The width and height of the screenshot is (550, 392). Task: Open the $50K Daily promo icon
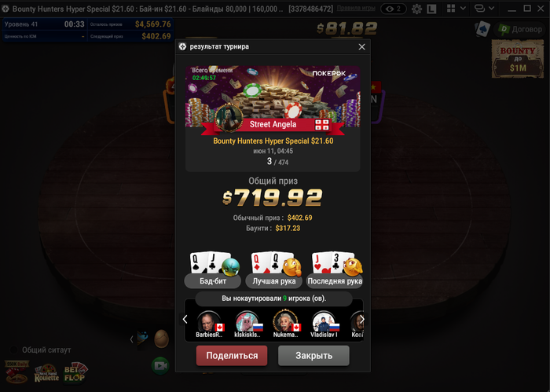(x=16, y=372)
